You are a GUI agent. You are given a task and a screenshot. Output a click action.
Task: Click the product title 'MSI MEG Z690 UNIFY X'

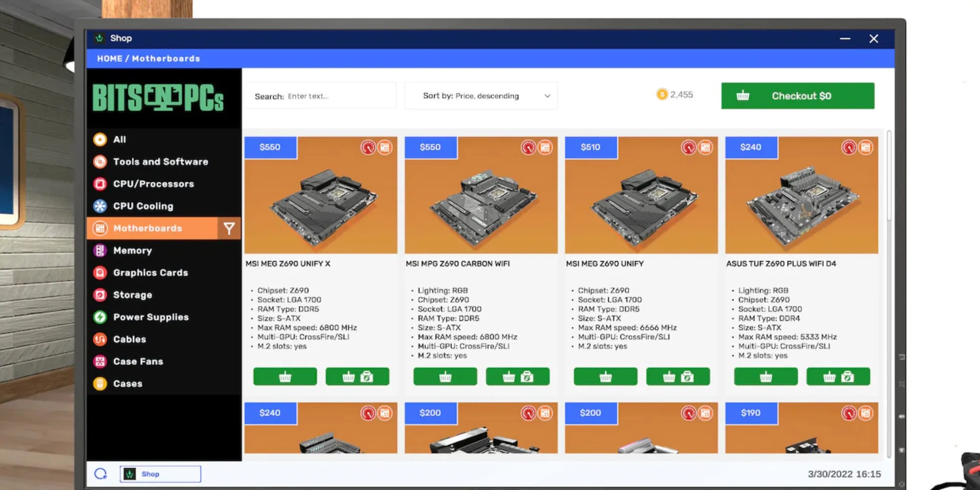click(x=288, y=264)
